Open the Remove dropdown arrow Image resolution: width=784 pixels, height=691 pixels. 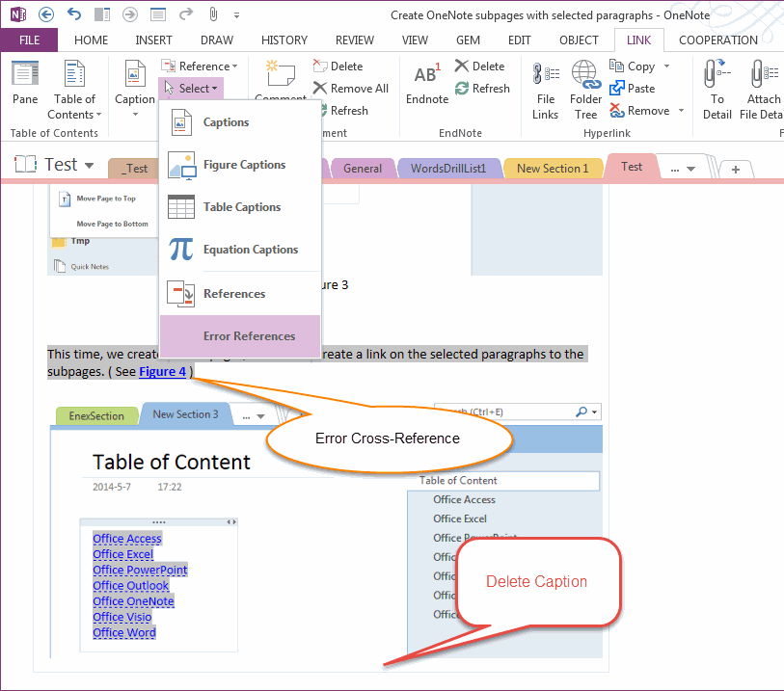[681, 111]
